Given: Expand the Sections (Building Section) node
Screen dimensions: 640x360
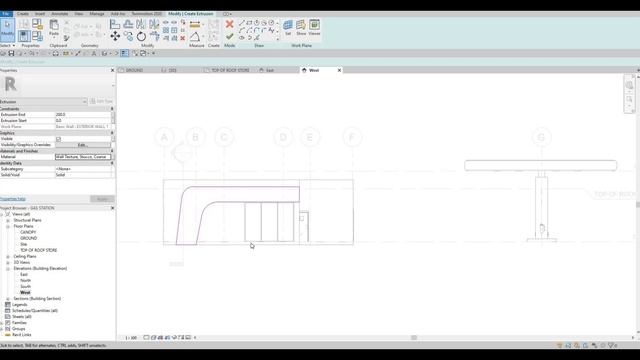Looking at the screenshot, I should tap(8, 299).
